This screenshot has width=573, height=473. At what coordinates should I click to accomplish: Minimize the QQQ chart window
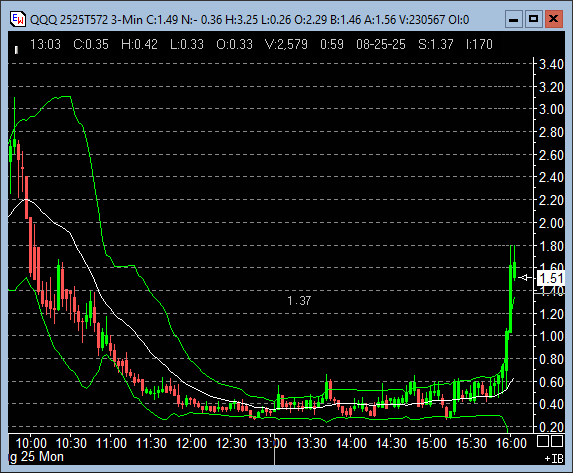(x=513, y=19)
